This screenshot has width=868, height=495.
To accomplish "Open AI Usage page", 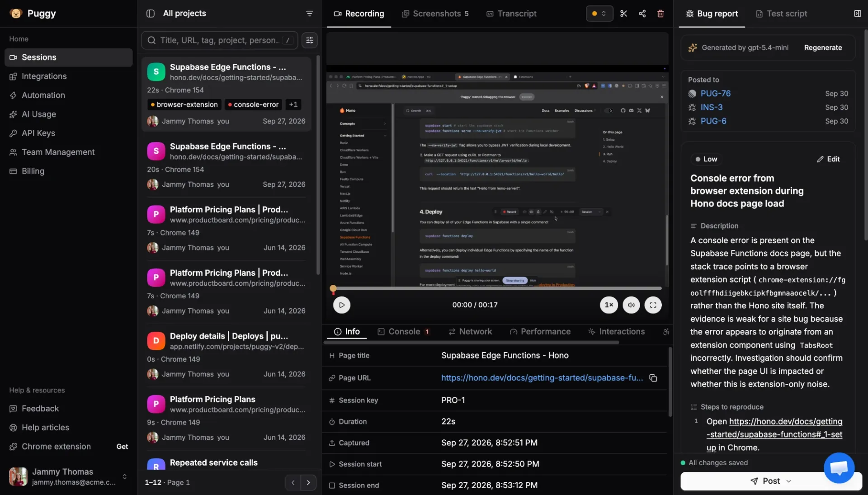I will [69, 114].
